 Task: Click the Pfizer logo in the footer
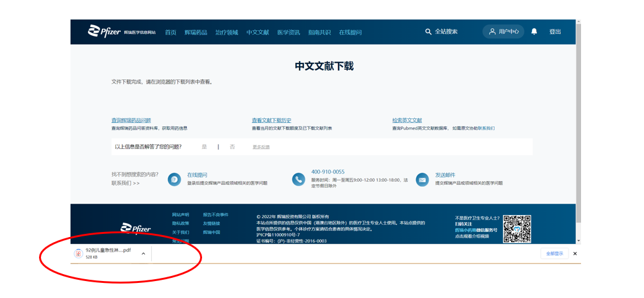(x=135, y=228)
